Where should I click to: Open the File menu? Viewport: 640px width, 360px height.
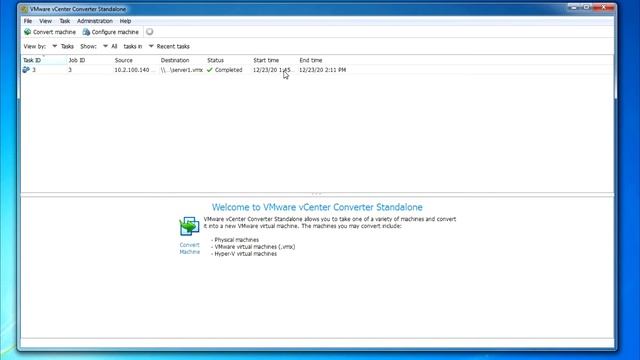[28, 21]
